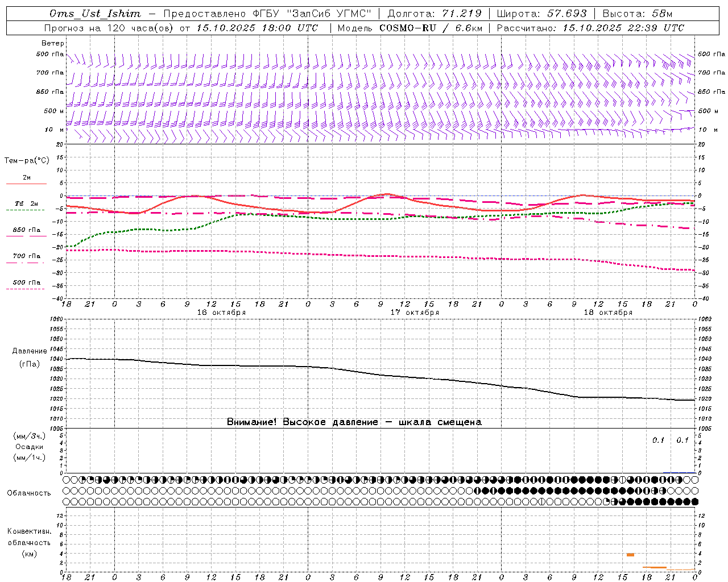The height and width of the screenshot is (582, 728).
Task: Click the Долгота: 71.219 value
Action: [435, 14]
